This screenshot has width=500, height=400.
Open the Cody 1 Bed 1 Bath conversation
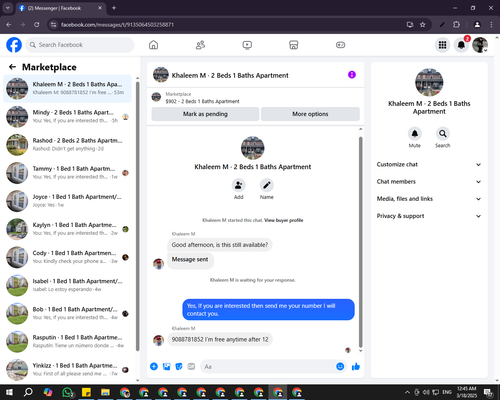click(x=67, y=257)
